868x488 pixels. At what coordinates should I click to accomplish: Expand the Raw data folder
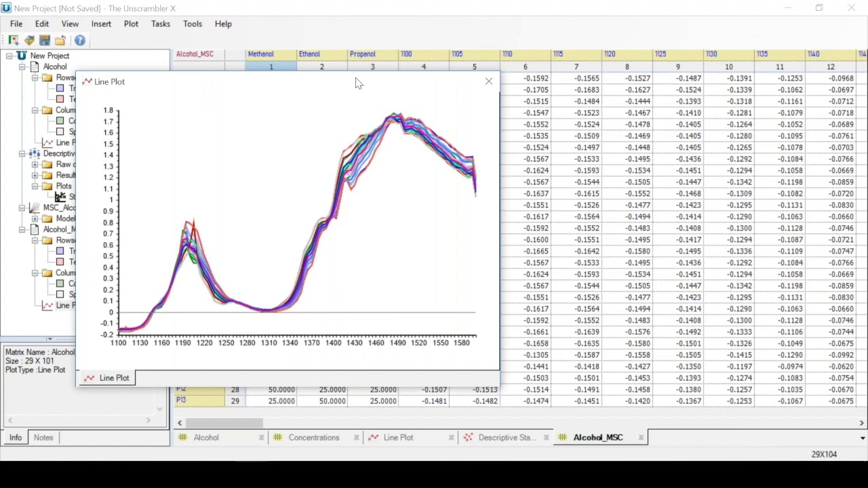coord(35,164)
